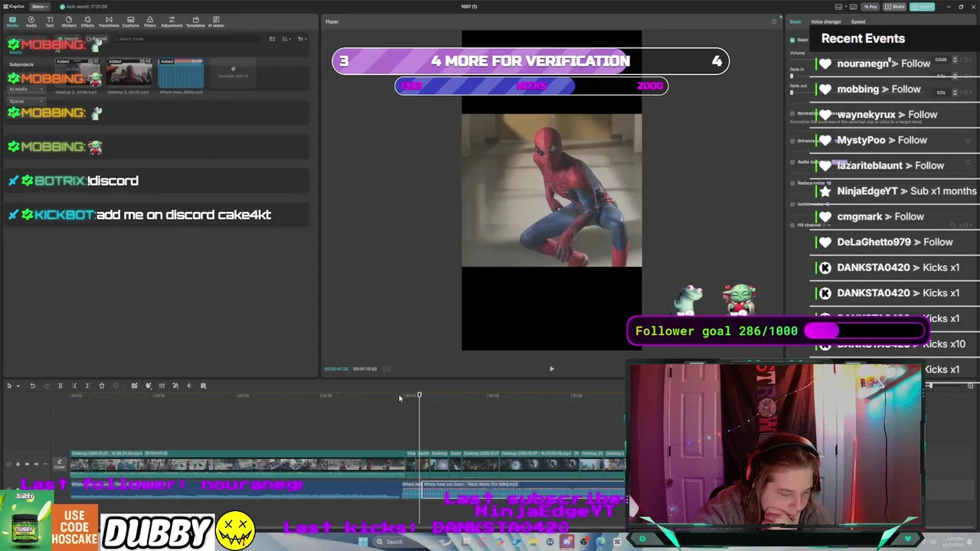
Task: Select the Where have you been audio clip
Action: click(524, 491)
